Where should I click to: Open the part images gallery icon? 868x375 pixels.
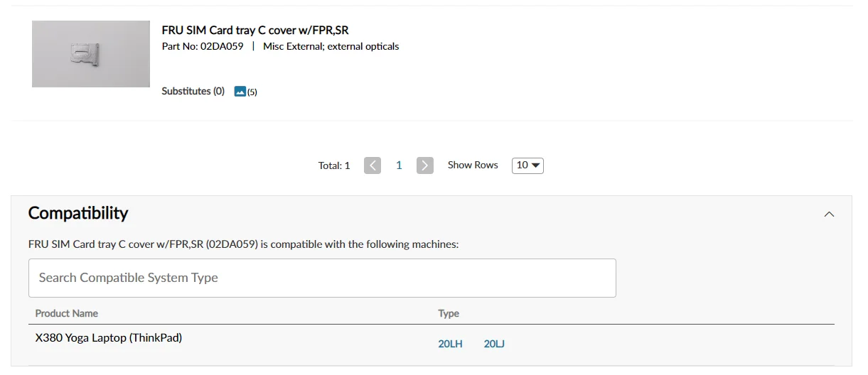(x=240, y=92)
